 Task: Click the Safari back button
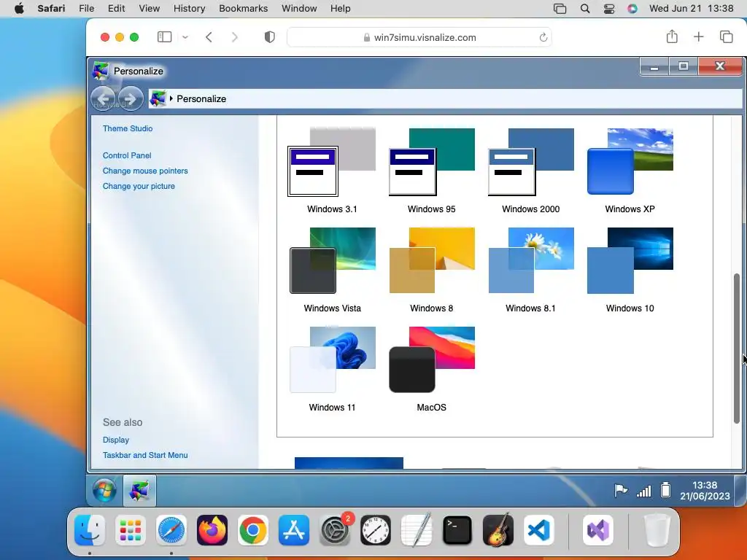209,37
